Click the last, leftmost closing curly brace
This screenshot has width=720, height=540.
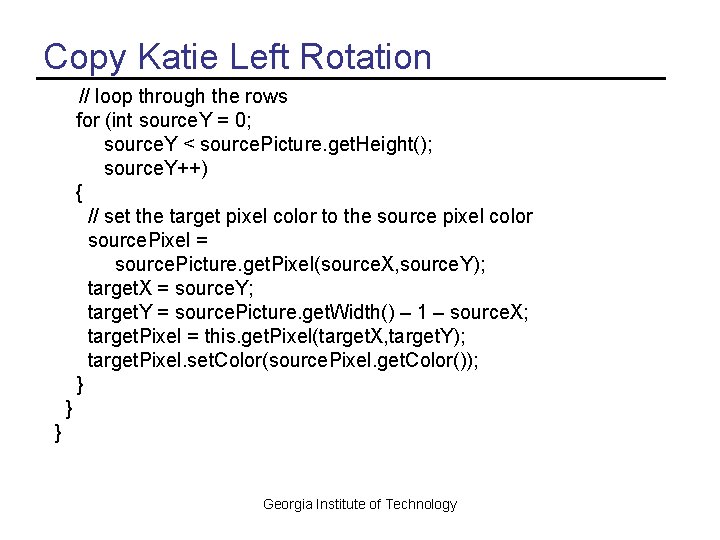click(x=58, y=432)
